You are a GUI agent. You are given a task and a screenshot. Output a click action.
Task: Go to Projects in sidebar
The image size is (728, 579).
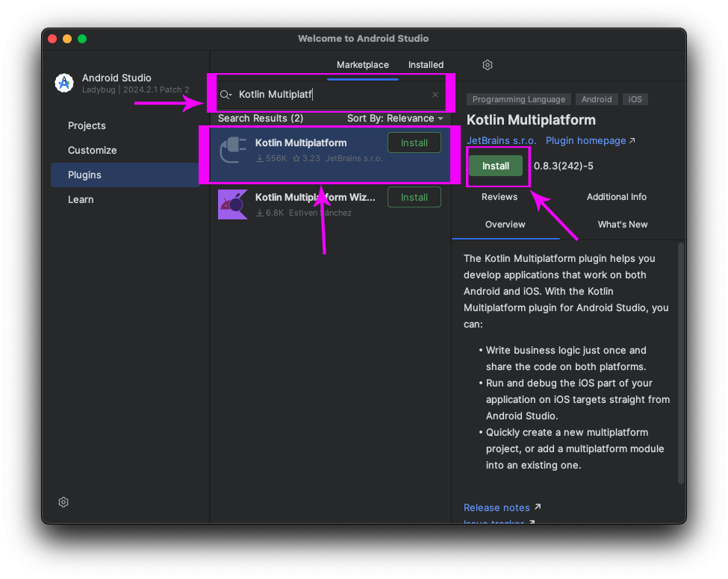click(87, 126)
